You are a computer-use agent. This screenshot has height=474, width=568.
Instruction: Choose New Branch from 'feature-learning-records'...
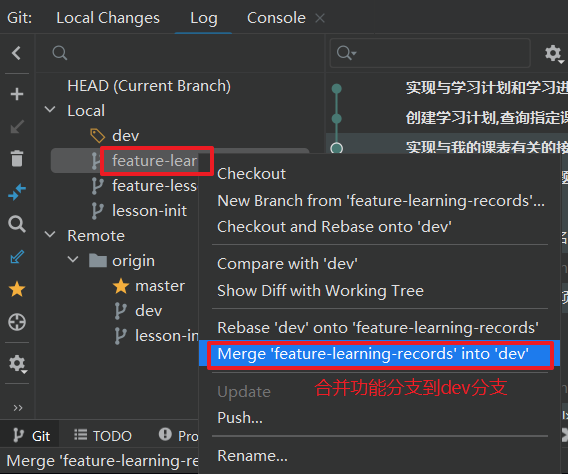pos(381,201)
